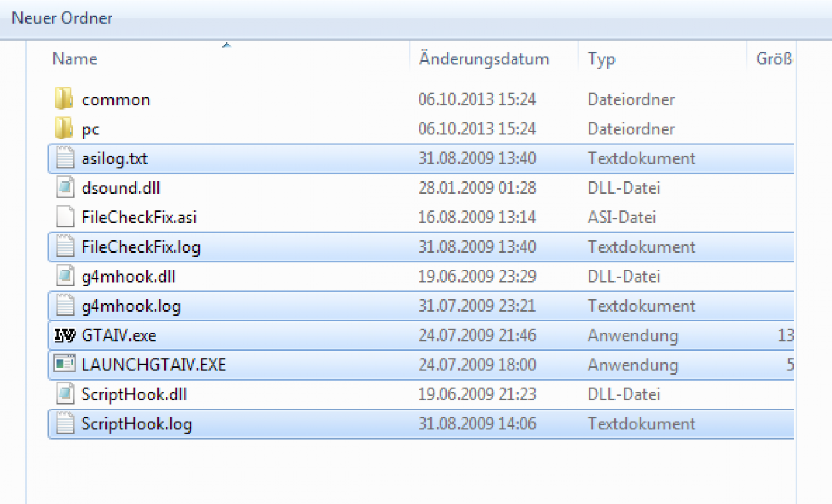
Task: Select the ScriptHook.dll file name
Action: [135, 394]
